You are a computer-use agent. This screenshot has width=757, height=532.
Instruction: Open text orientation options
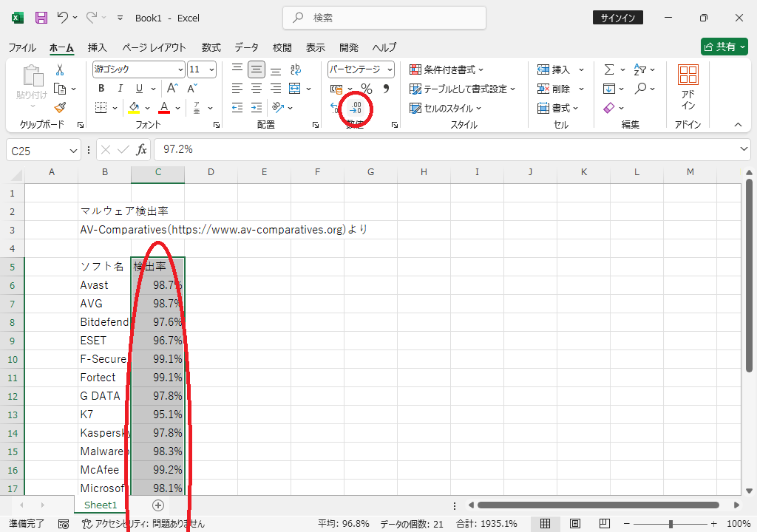click(278, 108)
